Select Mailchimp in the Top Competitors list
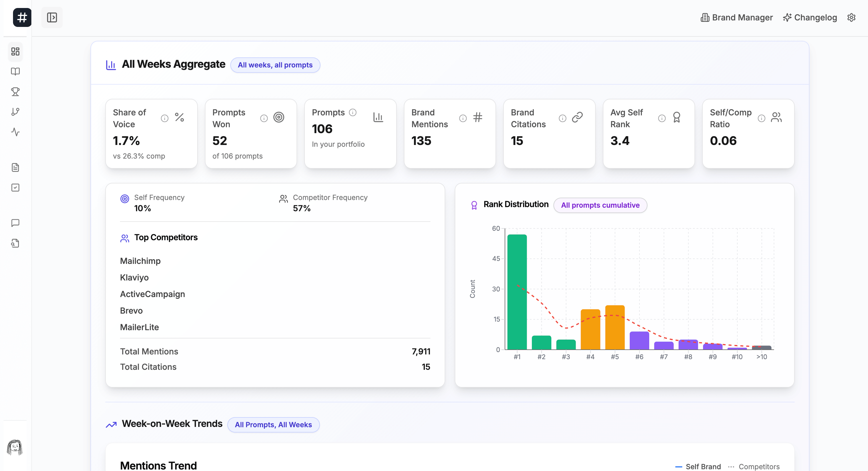The image size is (868, 471). (x=140, y=261)
